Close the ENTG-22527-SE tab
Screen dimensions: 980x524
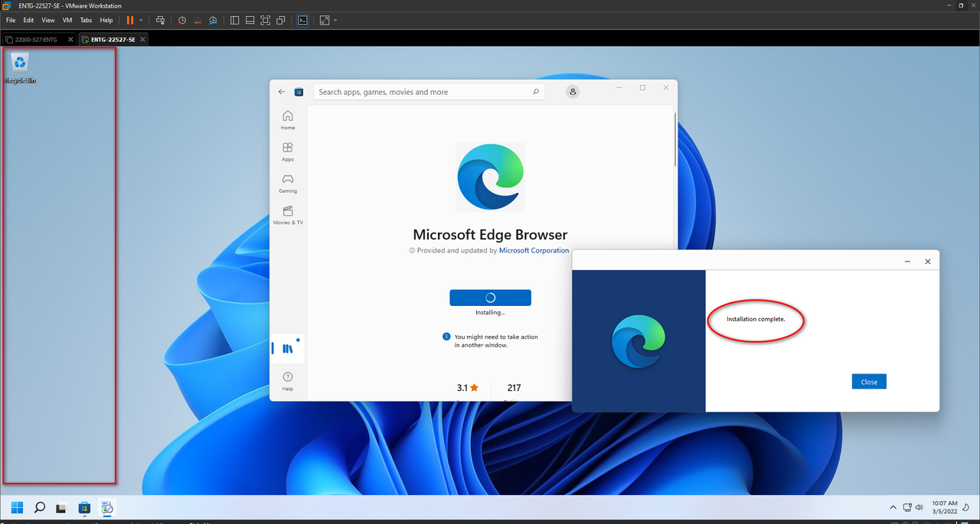tap(142, 39)
